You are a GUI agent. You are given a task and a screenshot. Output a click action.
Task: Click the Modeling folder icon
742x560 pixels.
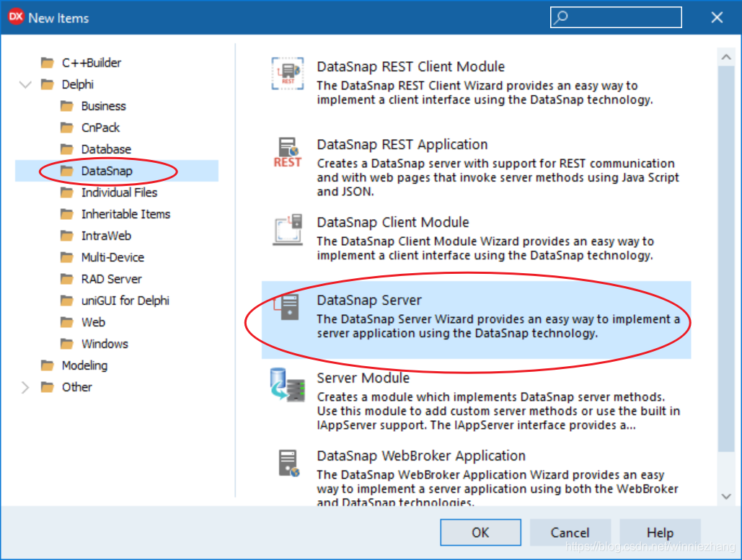click(48, 365)
